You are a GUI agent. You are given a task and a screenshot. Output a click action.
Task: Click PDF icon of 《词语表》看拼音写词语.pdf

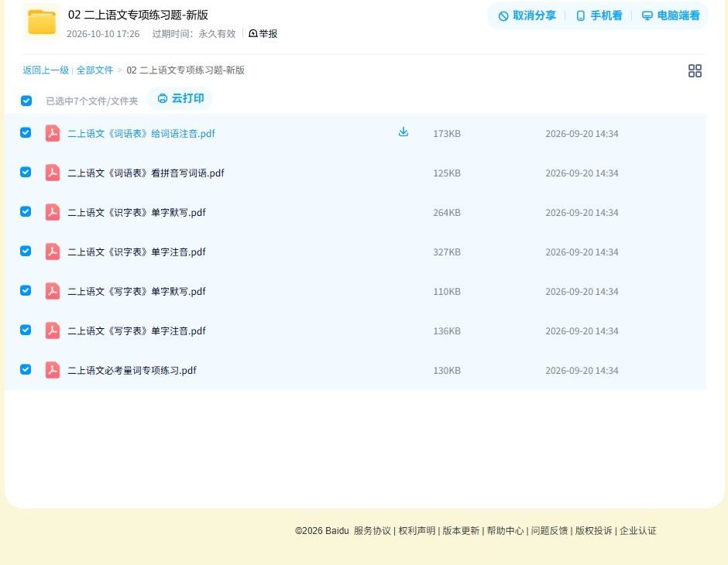pos(53,173)
